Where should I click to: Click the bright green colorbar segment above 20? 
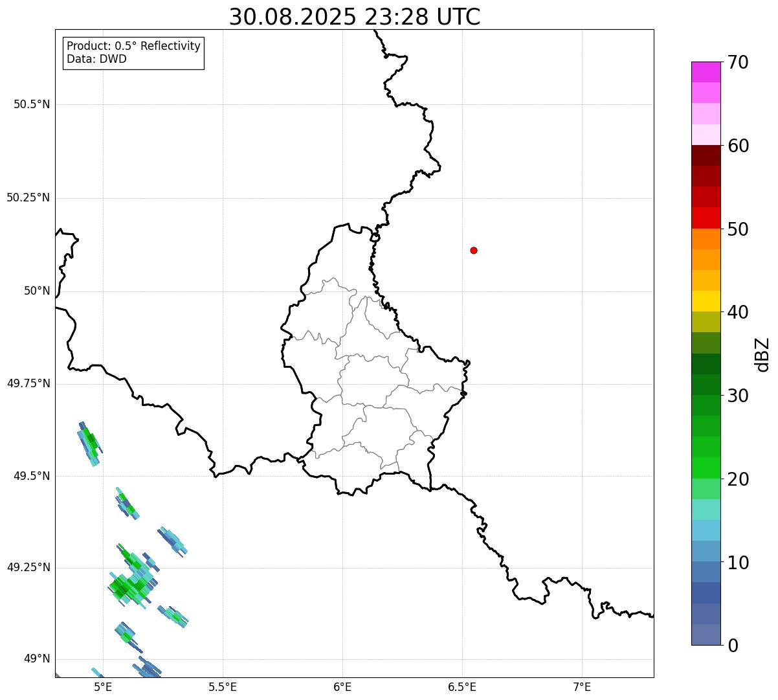(706, 468)
